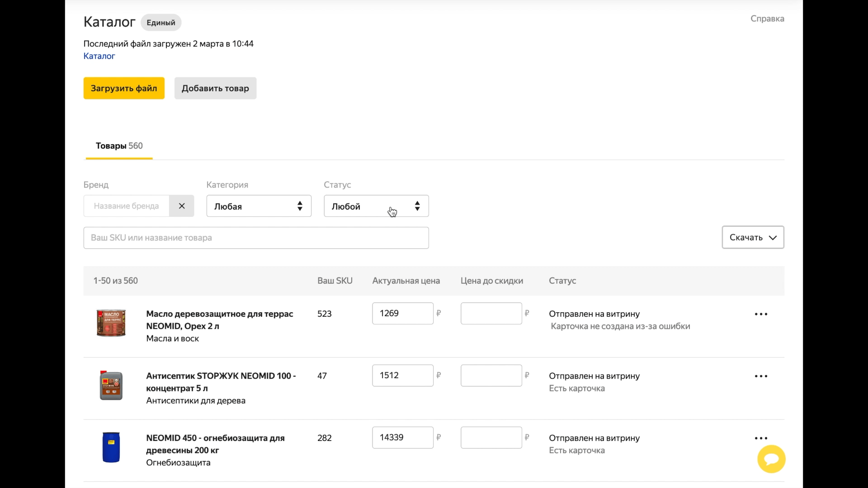
Task: Click the SKU or product name search field
Action: [x=256, y=238]
